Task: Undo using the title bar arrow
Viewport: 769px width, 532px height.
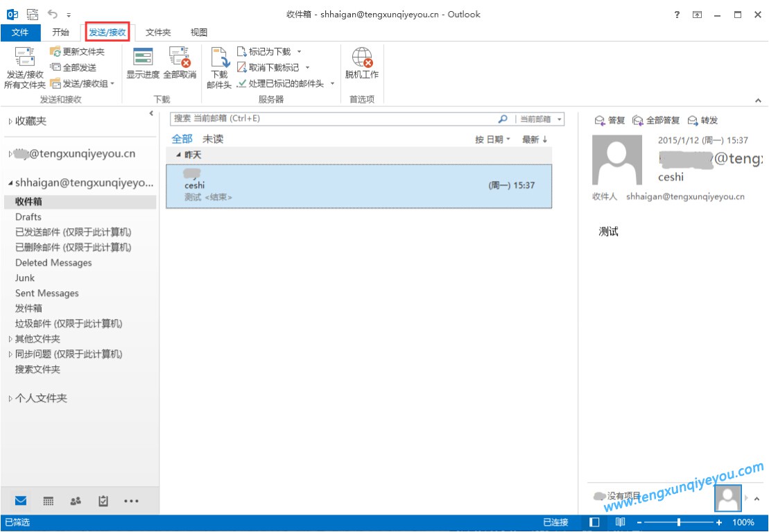Action: [x=53, y=15]
